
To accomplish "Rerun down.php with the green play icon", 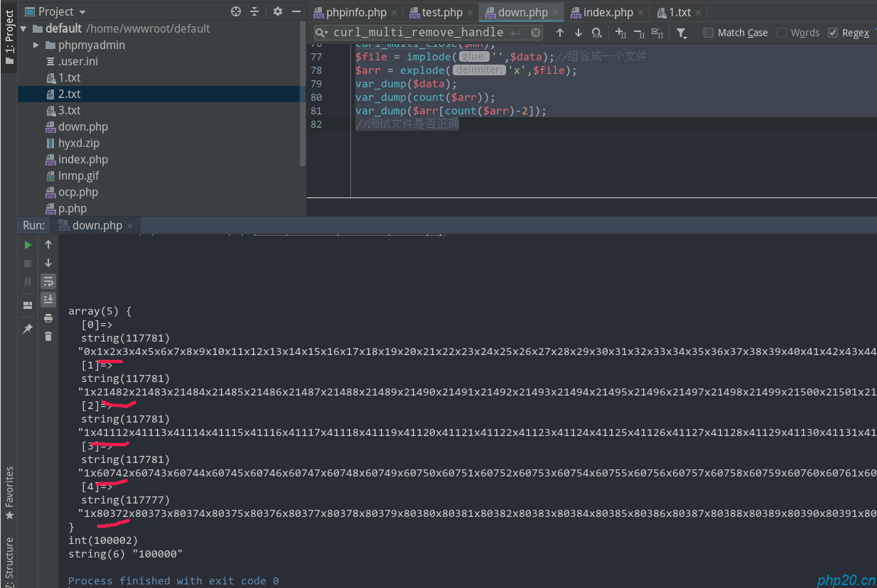I will (28, 244).
